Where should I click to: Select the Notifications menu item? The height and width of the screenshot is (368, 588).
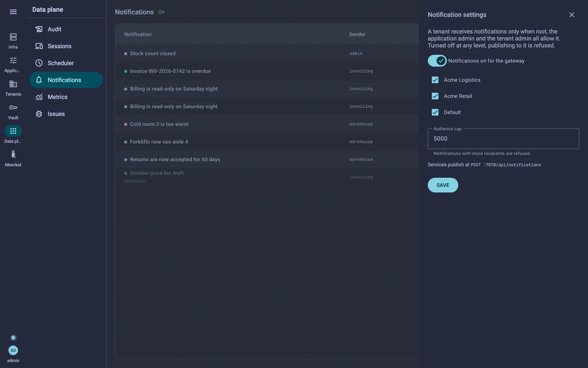pyautogui.click(x=66, y=80)
